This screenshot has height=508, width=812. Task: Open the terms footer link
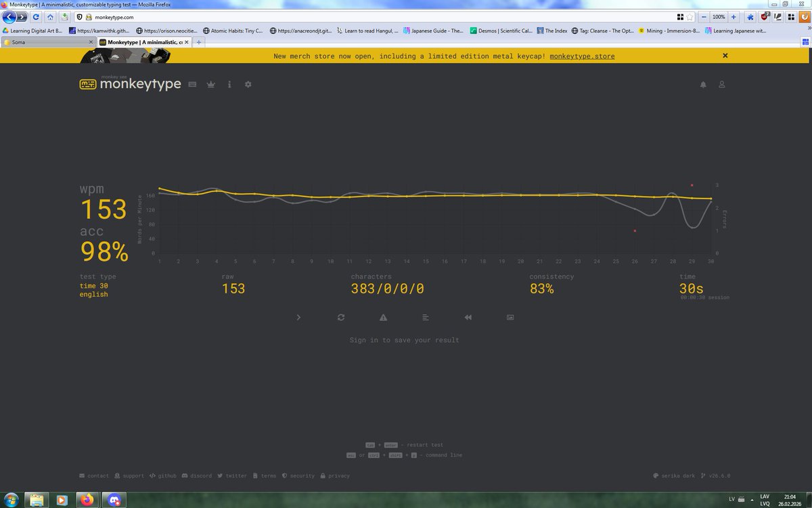265,476
